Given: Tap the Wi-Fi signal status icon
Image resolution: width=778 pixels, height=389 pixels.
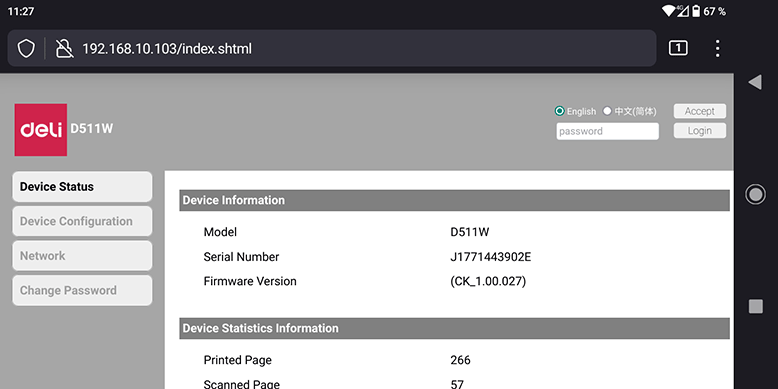Looking at the screenshot, I should pos(668,11).
